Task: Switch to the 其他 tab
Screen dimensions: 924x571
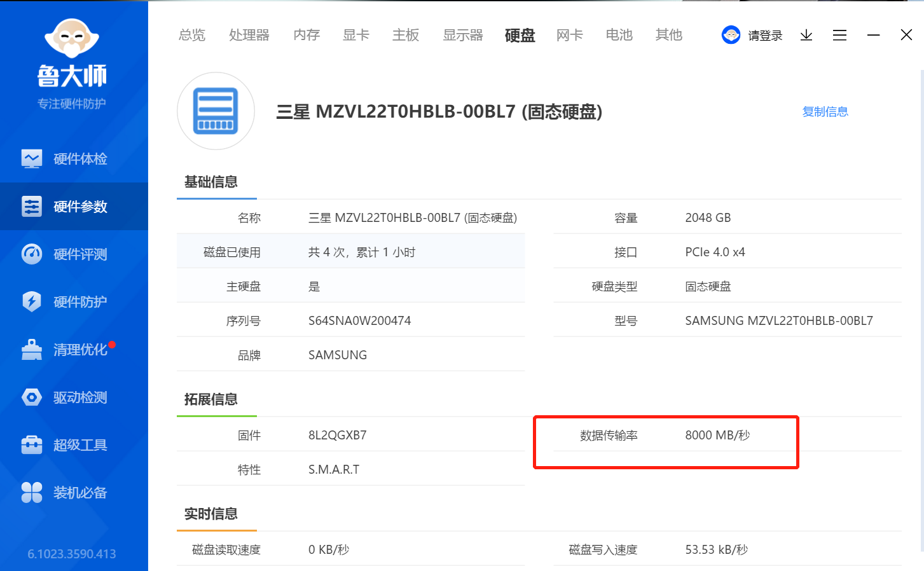Action: coord(669,35)
